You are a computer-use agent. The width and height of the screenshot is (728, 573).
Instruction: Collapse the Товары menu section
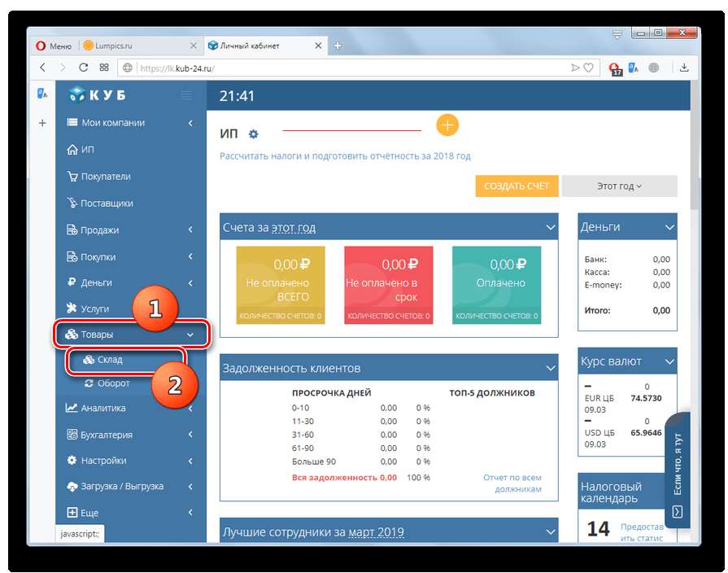tap(132, 335)
